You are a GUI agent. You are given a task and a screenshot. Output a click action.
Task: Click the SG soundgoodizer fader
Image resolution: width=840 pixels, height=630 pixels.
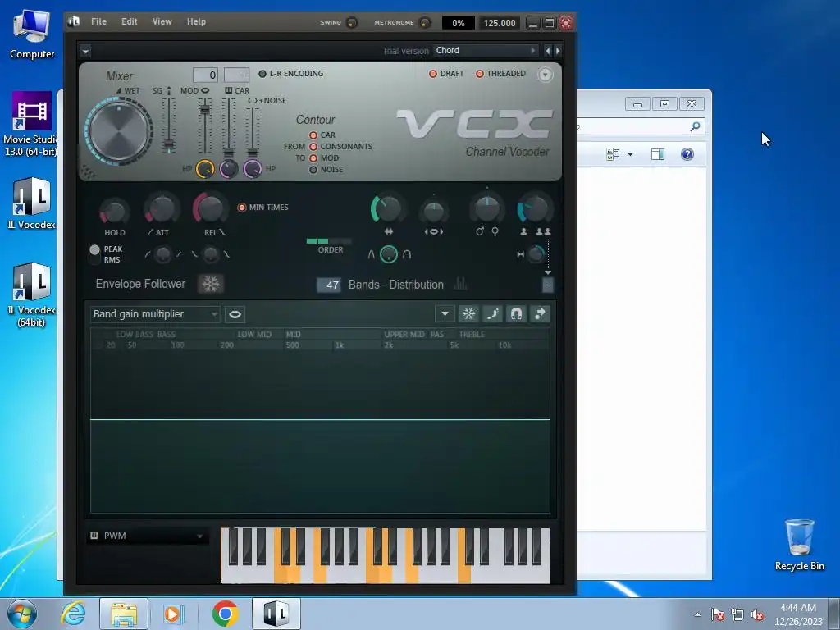pyautogui.click(x=169, y=144)
